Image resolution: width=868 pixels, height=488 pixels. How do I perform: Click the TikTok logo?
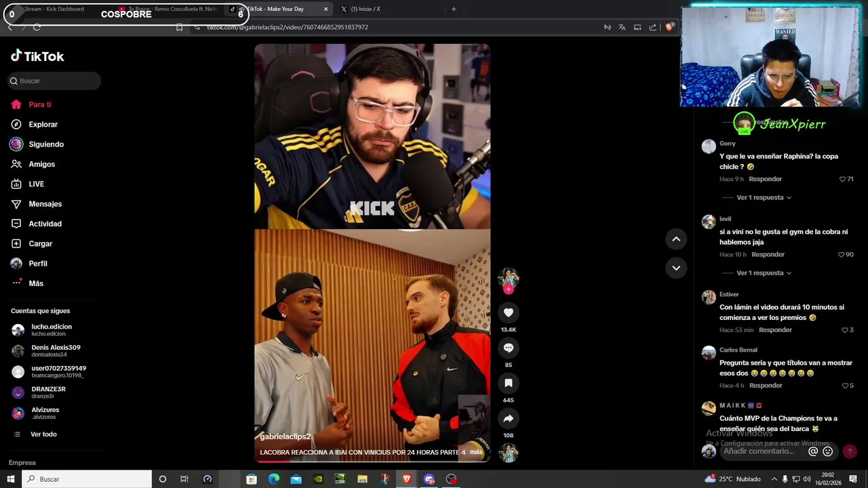click(37, 56)
